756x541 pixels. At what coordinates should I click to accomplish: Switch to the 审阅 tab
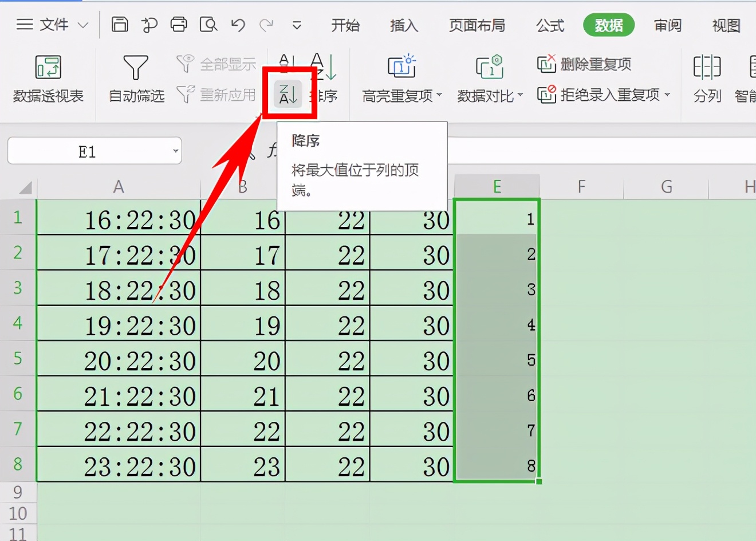pyautogui.click(x=668, y=25)
